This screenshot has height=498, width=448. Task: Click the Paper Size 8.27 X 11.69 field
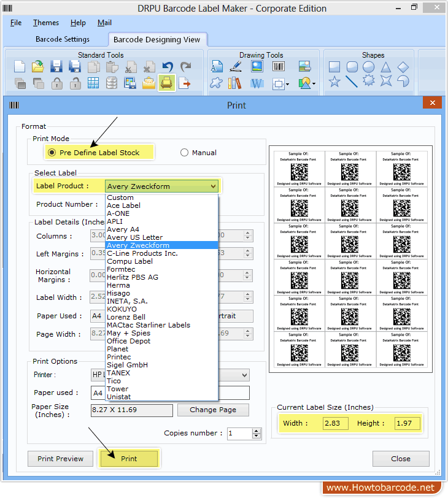click(x=132, y=410)
